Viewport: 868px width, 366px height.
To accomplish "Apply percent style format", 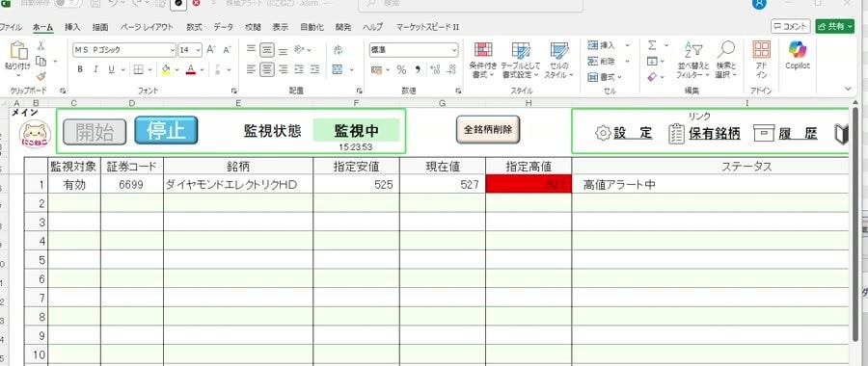I will [401, 69].
